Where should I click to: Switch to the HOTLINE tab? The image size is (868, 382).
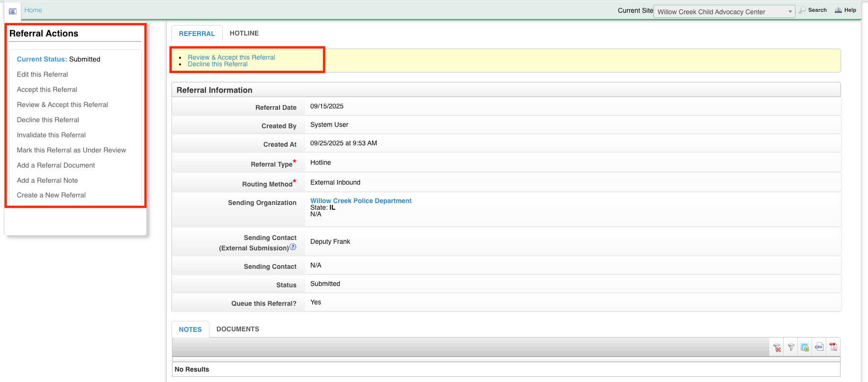tap(244, 33)
